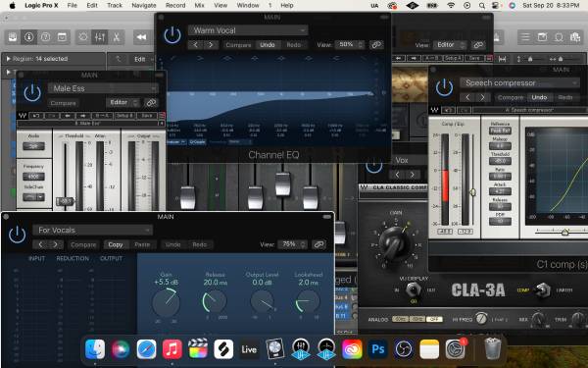Click link chain icon in Male Ess window
588x368 pixels.
(151, 102)
